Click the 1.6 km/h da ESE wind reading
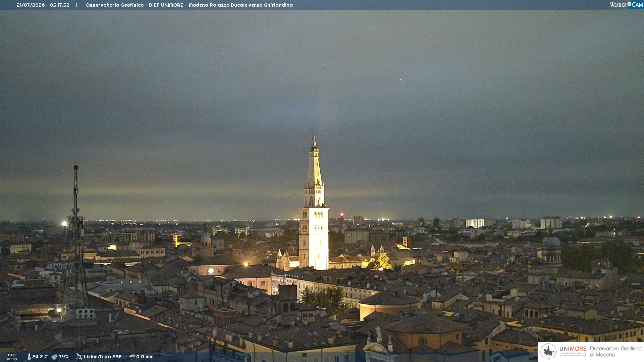 point(103,357)
